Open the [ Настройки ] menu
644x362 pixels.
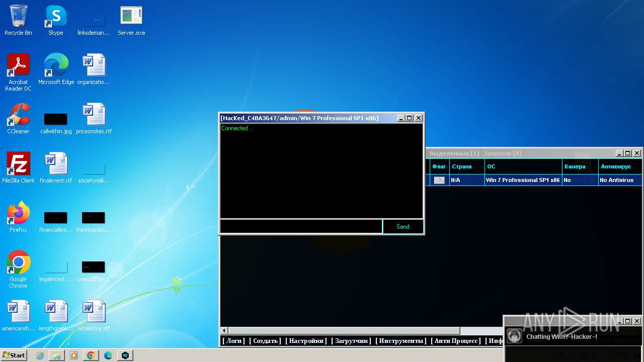tap(306, 341)
